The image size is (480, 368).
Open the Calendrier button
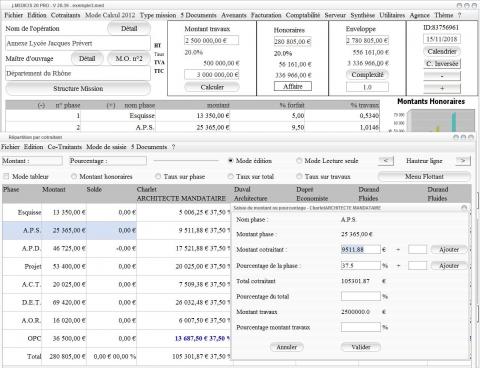(x=442, y=52)
